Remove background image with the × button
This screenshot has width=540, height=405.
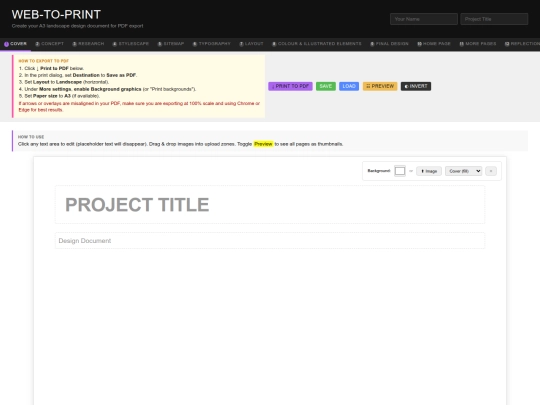tap(491, 171)
